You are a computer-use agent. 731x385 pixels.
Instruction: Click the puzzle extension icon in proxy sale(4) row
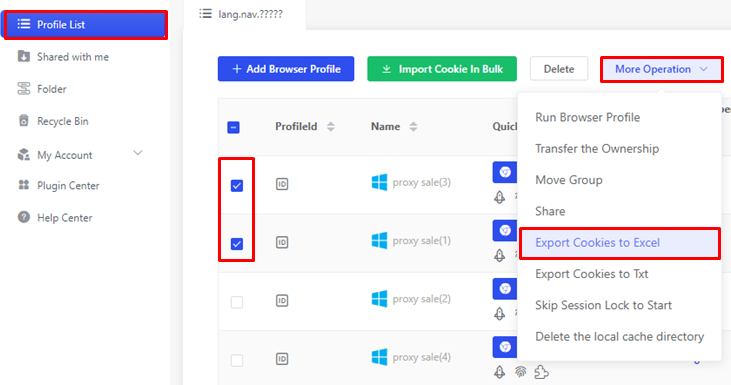[x=541, y=372]
